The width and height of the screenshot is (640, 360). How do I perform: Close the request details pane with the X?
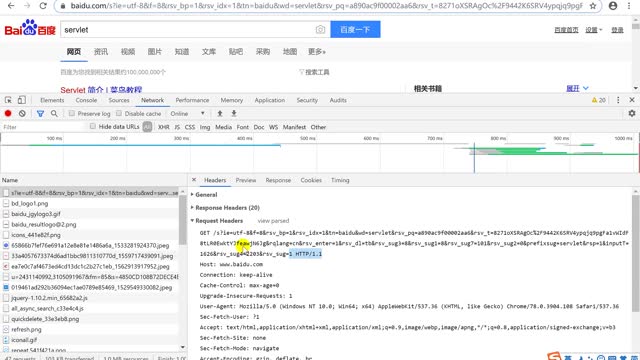pyautogui.click(x=194, y=180)
